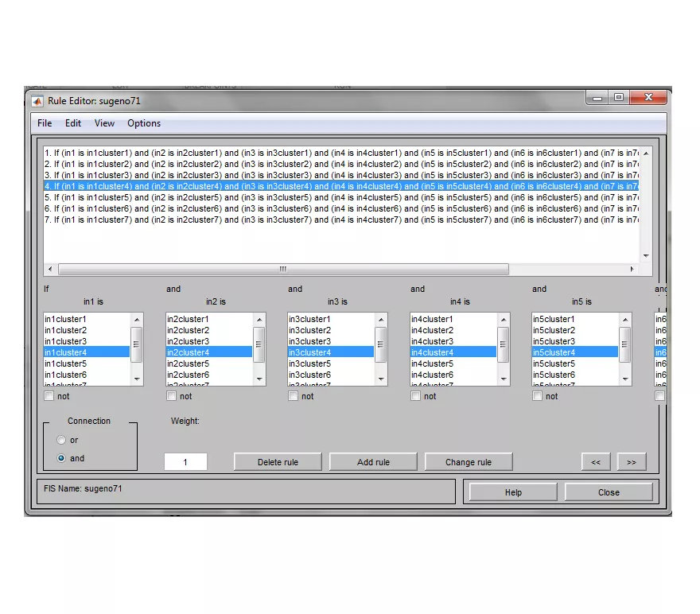This screenshot has width=700, height=614.
Task: Open the File menu
Action: pyautogui.click(x=45, y=123)
